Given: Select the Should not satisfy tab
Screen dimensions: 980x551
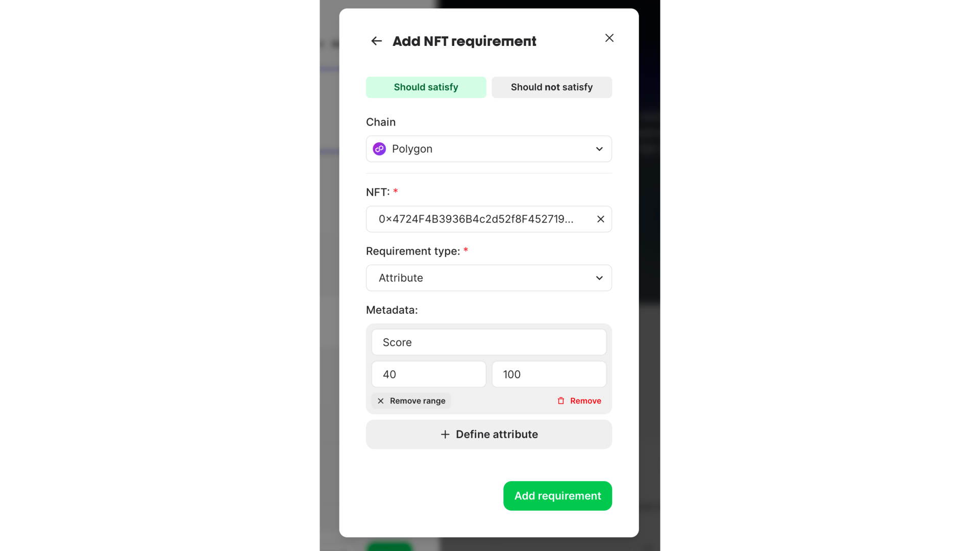Looking at the screenshot, I should 552,86.
